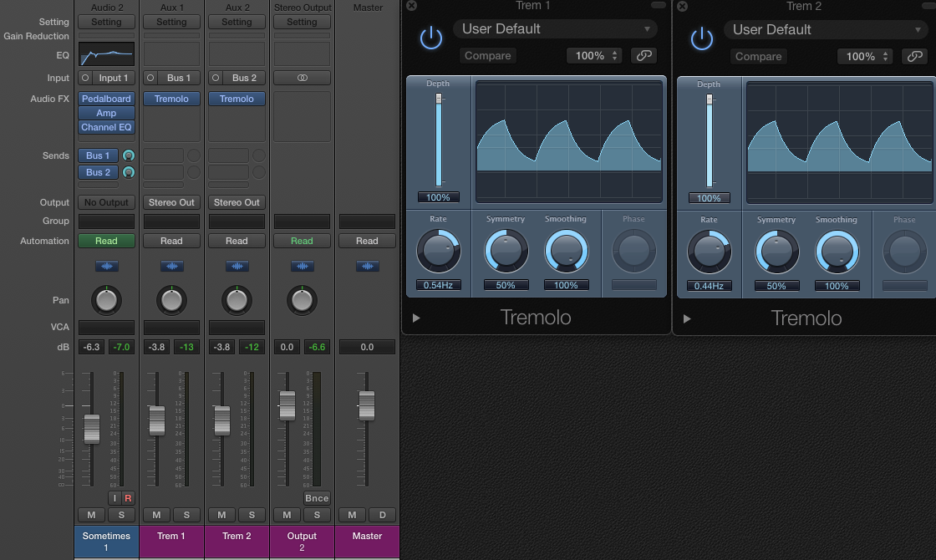Open No Output selector on Audio 2
This screenshot has width=936, height=560.
(x=106, y=202)
